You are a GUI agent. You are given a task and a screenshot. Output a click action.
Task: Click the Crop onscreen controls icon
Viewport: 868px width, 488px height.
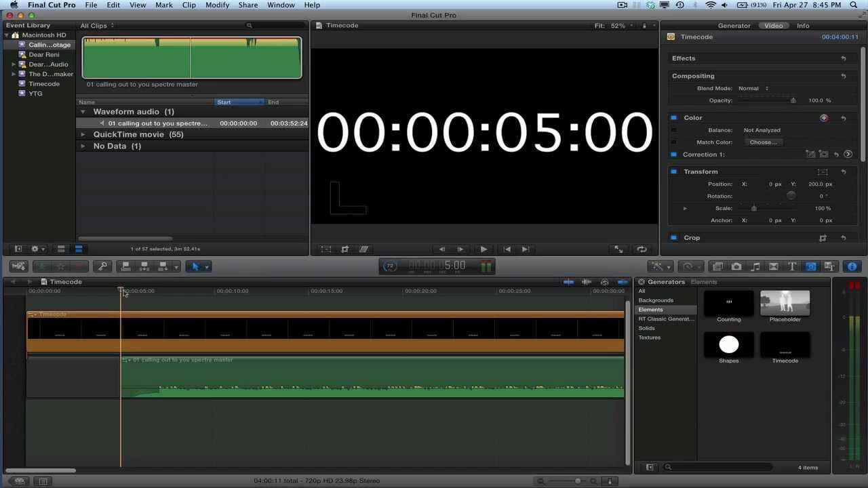coord(823,238)
